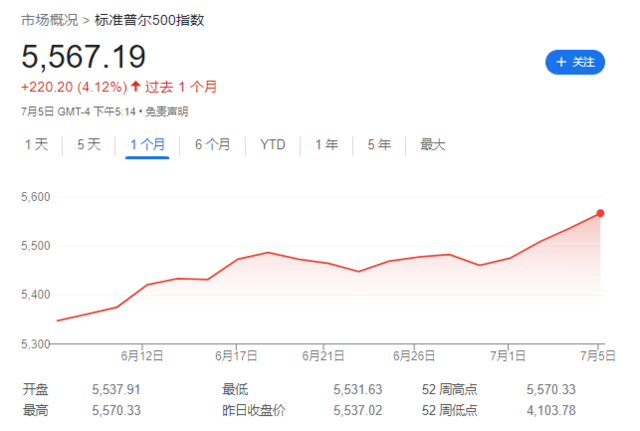
Task: Select the 最大 time range tab
Action: [x=433, y=144]
